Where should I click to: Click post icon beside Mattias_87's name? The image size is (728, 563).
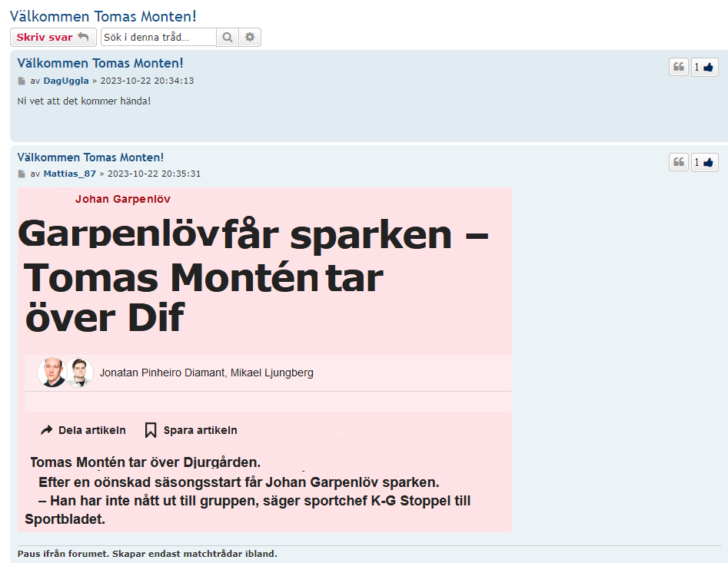tap(22, 174)
